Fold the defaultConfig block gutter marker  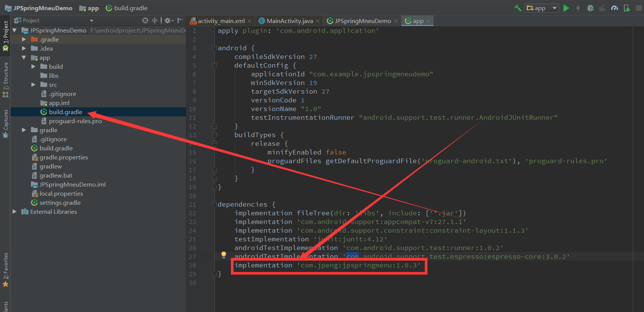(x=214, y=65)
